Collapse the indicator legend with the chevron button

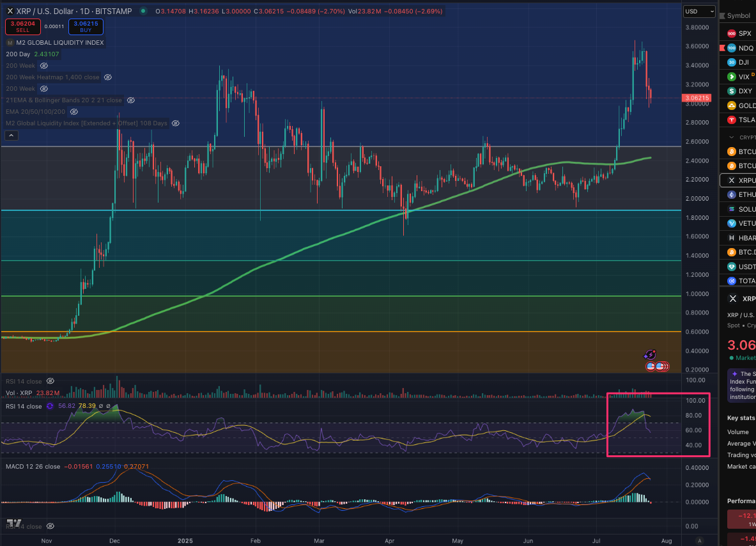(x=11, y=136)
